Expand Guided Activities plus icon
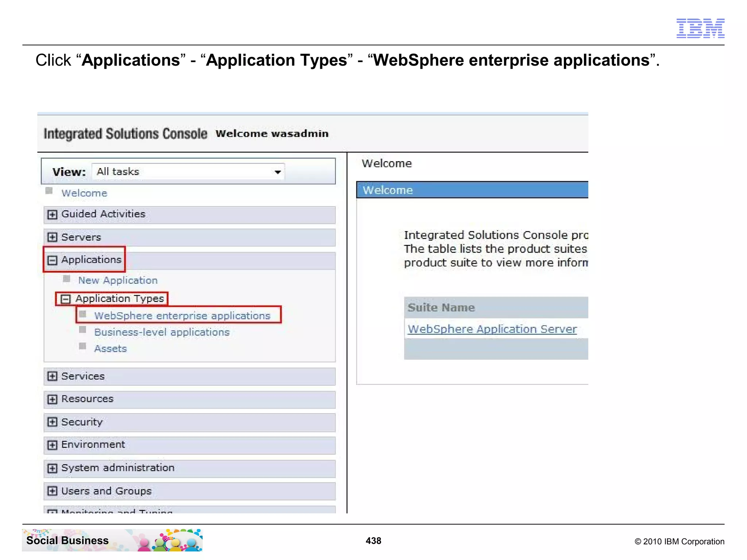The image size is (747, 560). 52,214
